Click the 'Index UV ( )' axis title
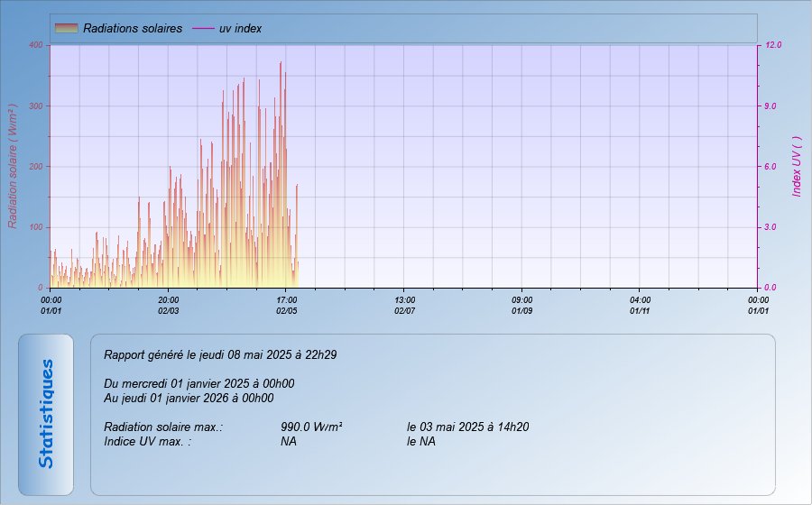Image resolution: width=812 pixels, height=505 pixels. coord(797,166)
